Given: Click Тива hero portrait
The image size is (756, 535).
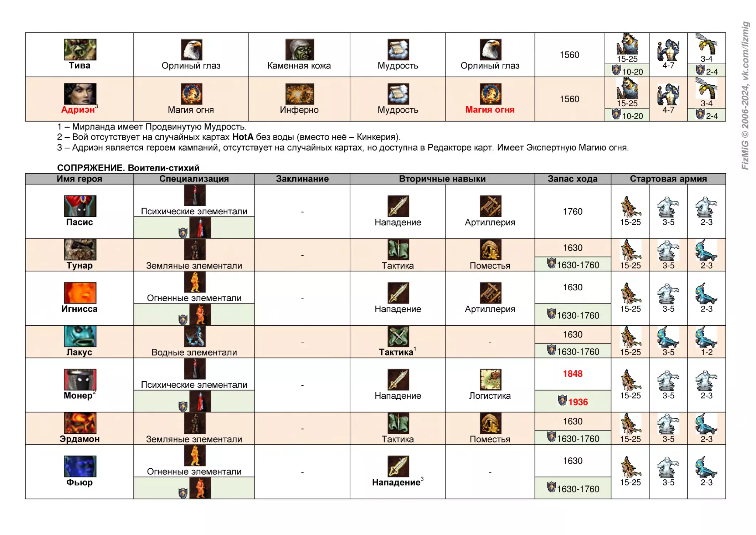Looking at the screenshot, I should pos(80,50).
